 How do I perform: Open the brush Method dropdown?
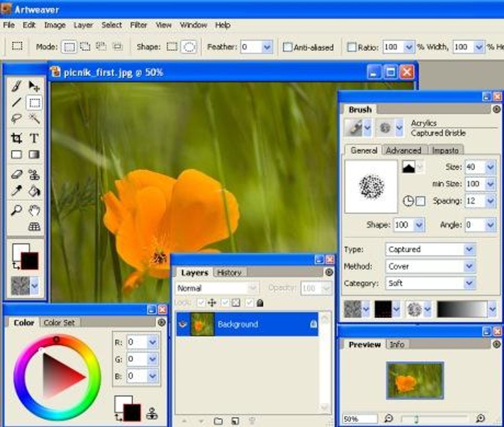(469, 266)
